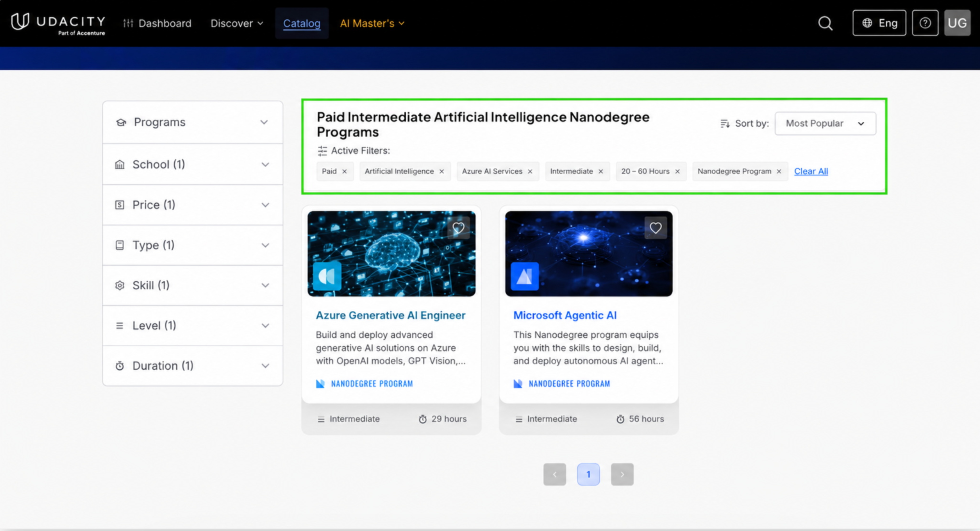Open the Catalog tab
The width and height of the screenshot is (980, 531).
coord(301,23)
